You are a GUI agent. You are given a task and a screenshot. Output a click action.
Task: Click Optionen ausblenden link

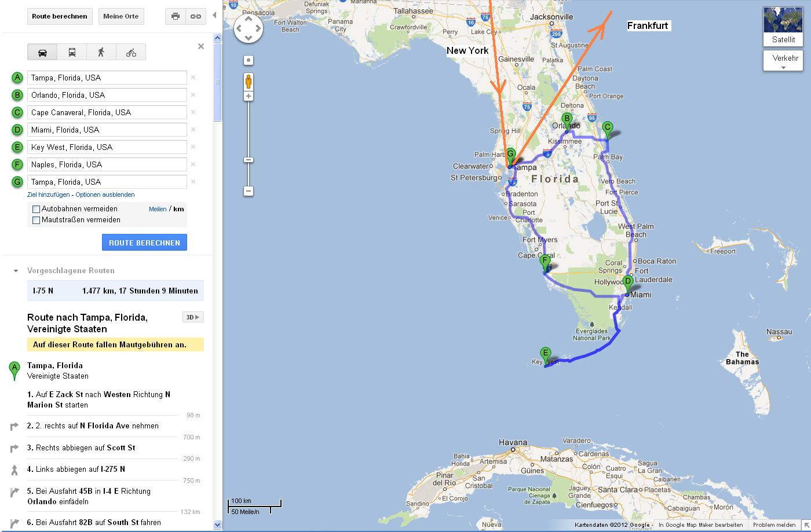pyautogui.click(x=105, y=195)
